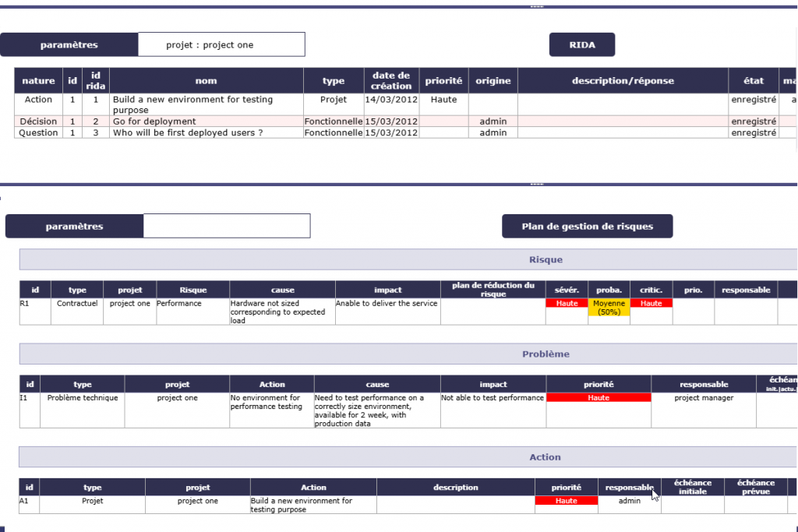Select the yellow Moyenne (50%) probability cell
798x532 pixels.
pyautogui.click(x=609, y=307)
